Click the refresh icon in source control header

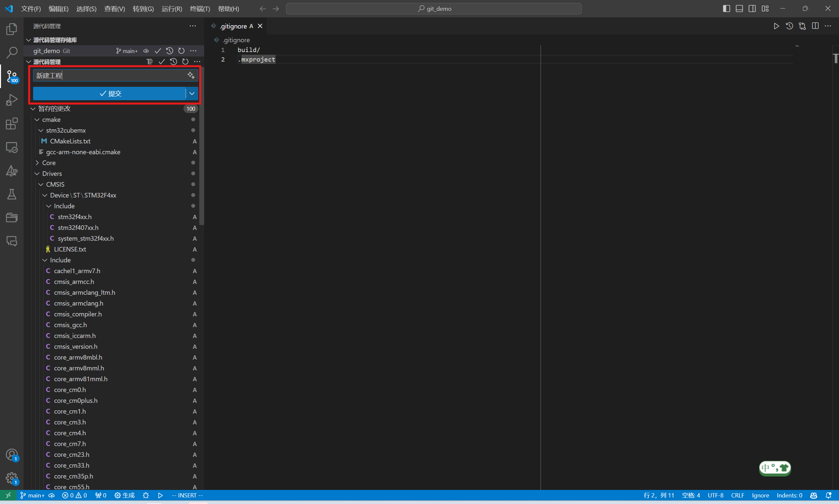(x=185, y=62)
